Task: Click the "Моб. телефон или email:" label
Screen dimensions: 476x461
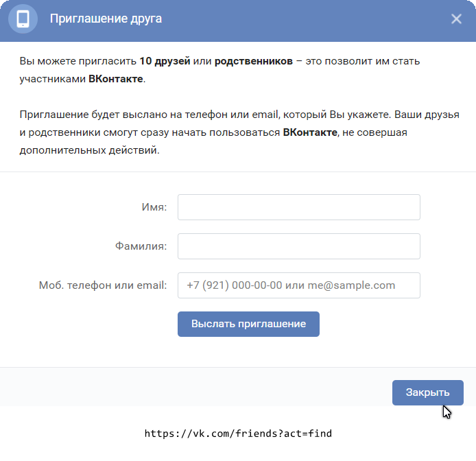Action: point(103,285)
